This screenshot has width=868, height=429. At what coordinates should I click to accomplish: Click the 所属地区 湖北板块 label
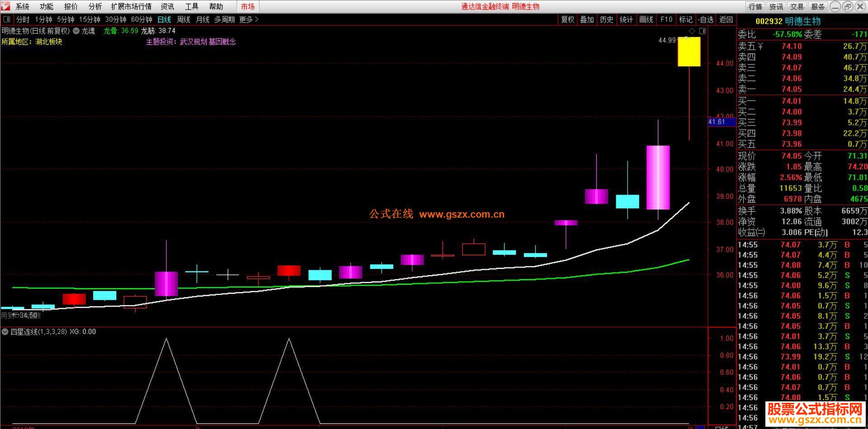tap(32, 42)
